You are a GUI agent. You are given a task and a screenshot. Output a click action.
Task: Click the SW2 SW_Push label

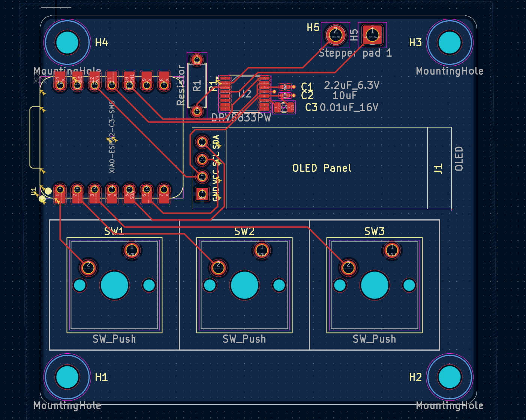click(x=244, y=339)
